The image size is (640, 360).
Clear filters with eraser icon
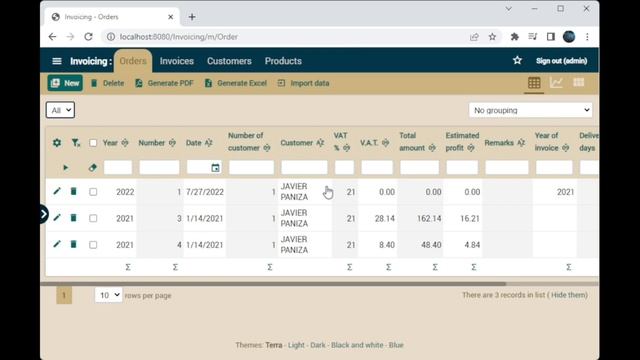(93, 168)
